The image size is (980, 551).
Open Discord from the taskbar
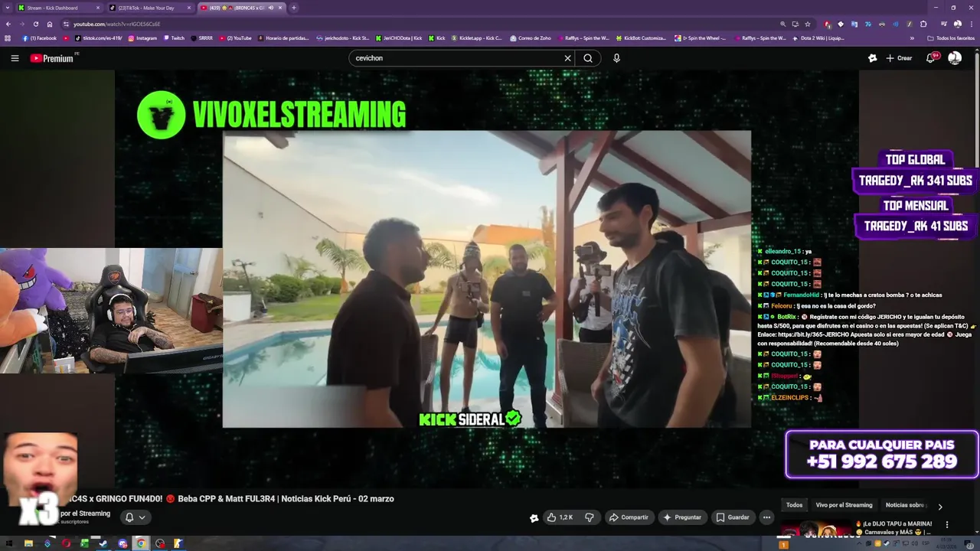122,544
